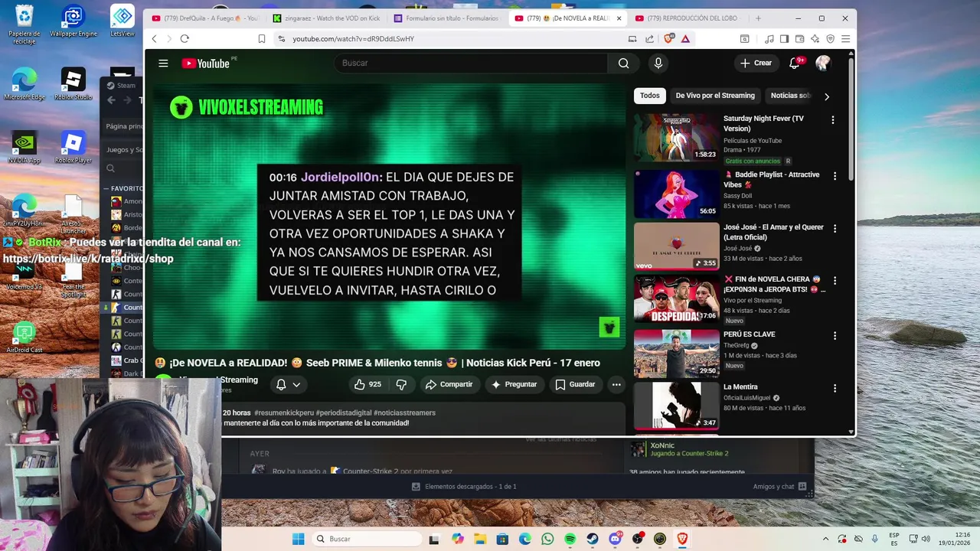Open Brave main hamburger menu
The image size is (980, 551).
[x=846, y=38]
